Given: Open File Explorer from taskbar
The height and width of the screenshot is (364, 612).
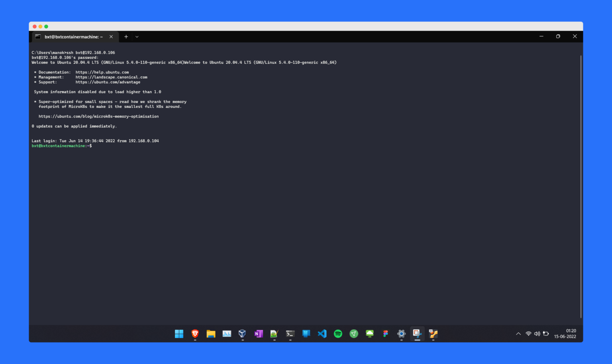Looking at the screenshot, I should click(211, 334).
